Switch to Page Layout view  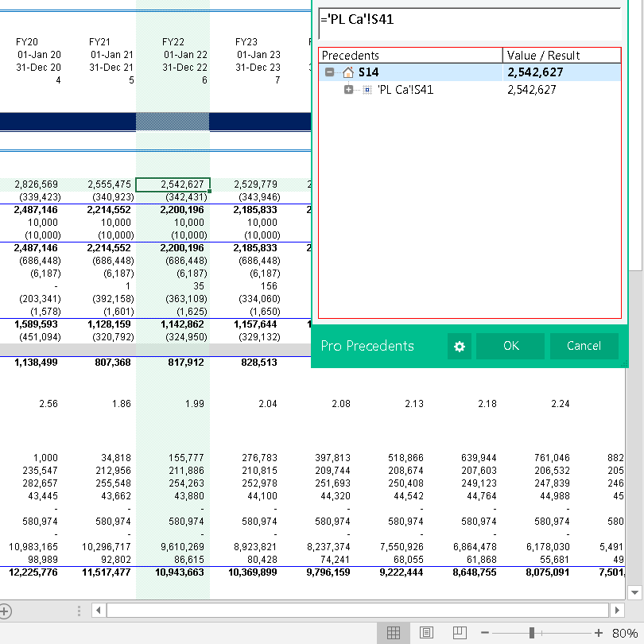click(x=426, y=633)
